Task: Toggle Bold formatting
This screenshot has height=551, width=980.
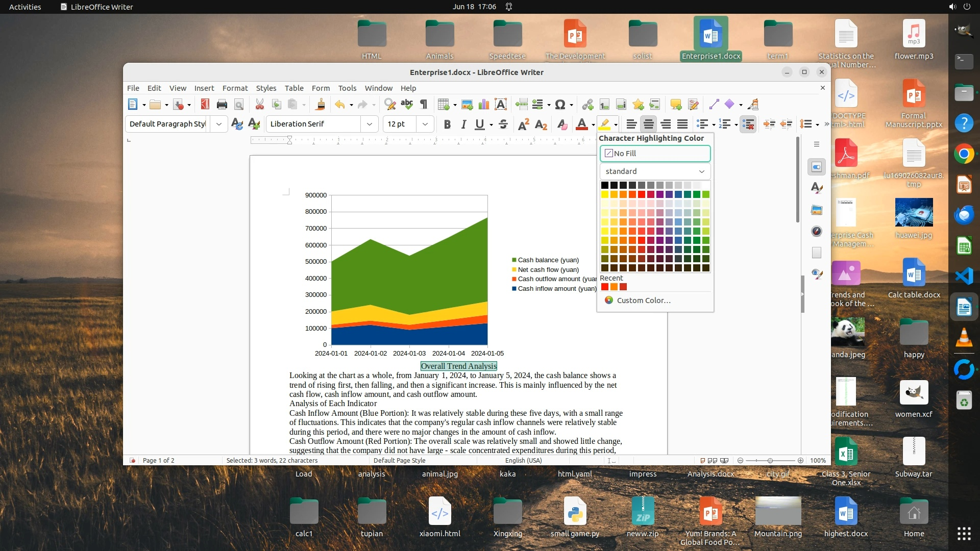Action: point(447,124)
